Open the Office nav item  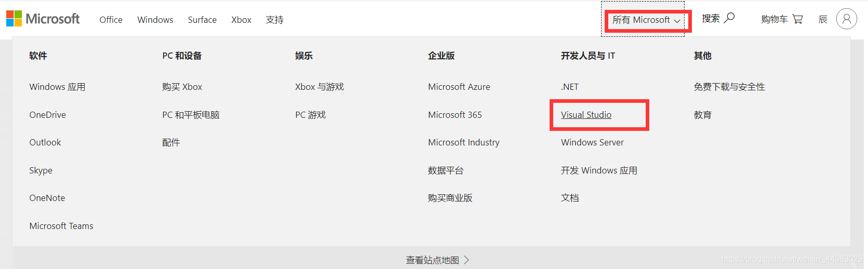111,20
